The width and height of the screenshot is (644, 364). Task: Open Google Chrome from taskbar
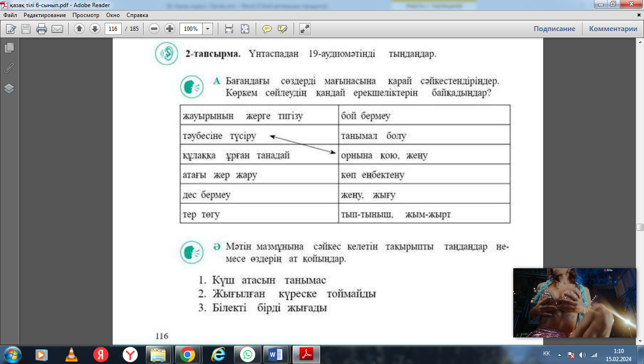188,354
